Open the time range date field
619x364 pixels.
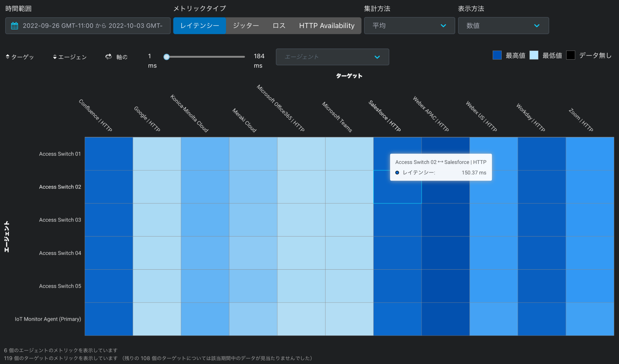tap(88, 25)
